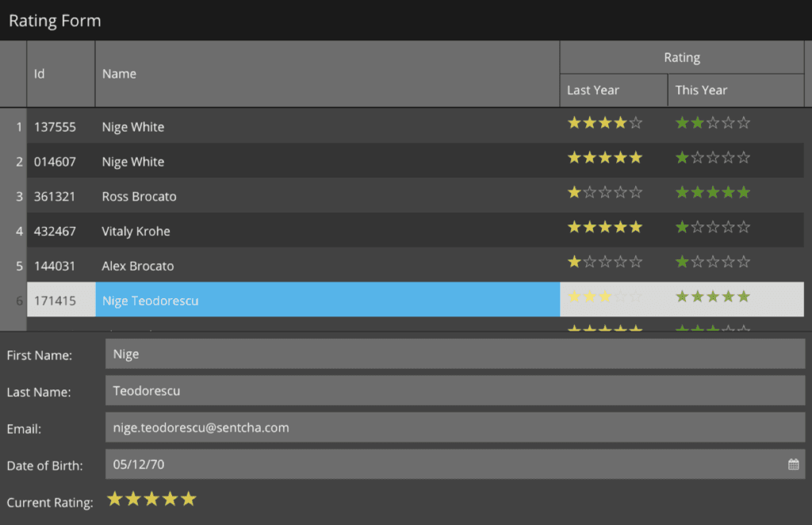Select the Vitaly Krohe name cell

point(327,231)
